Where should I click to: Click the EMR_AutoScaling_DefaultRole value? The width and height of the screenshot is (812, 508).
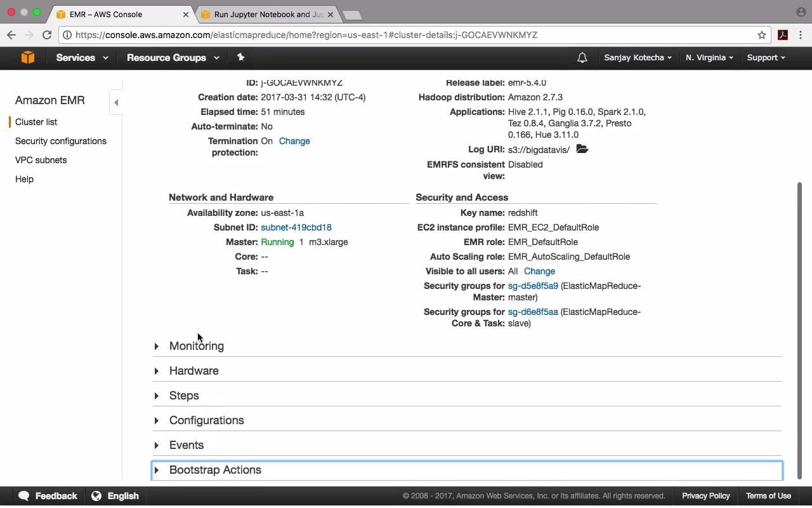569,257
